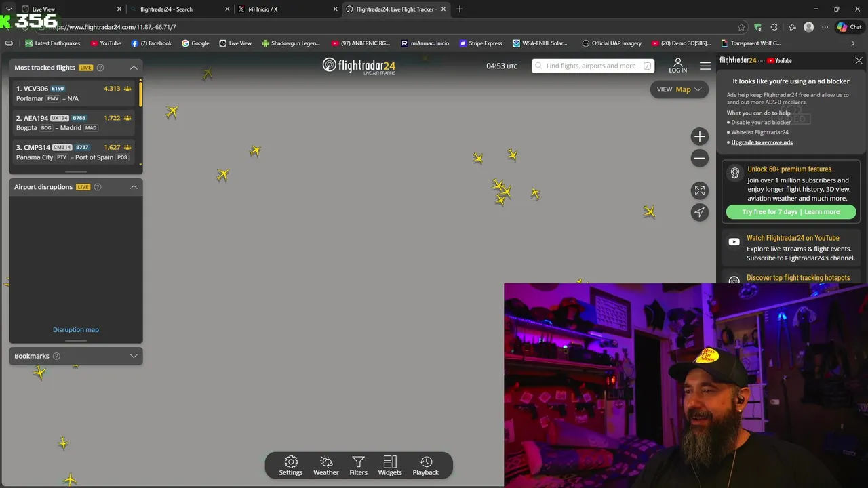This screenshot has width=868, height=488.
Task: Open the Facebook bookmark
Action: point(151,43)
